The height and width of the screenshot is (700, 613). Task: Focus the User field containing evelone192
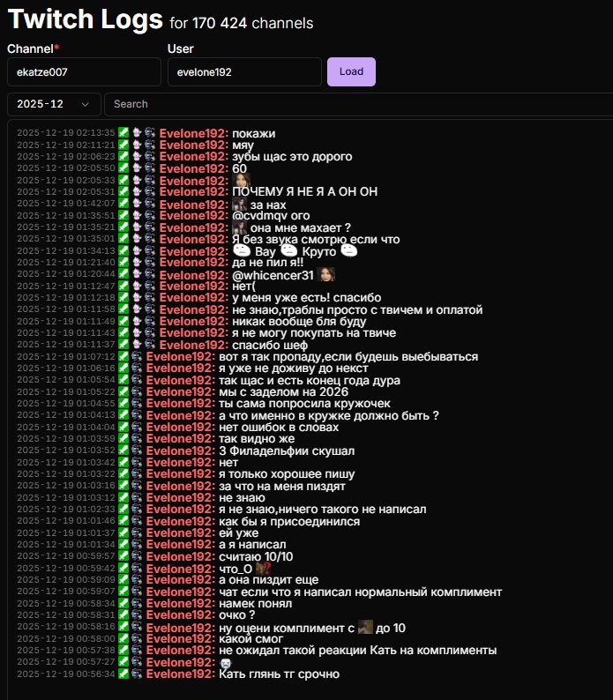click(244, 72)
